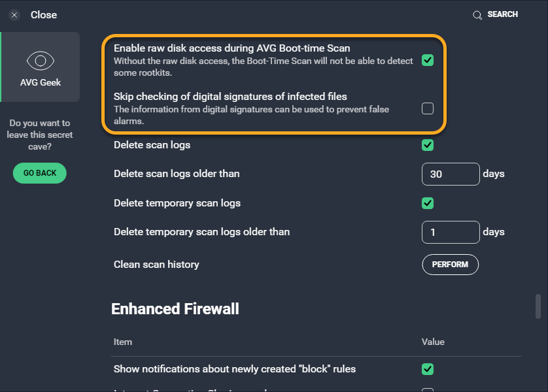Click the Enhanced Firewall section heading
Image resolution: width=548 pixels, height=392 pixels.
[175, 308]
